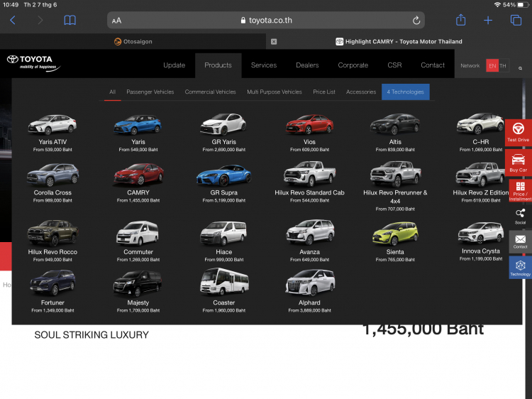Screen dimensions: 532x399
Task: Click the Buy Car side button
Action: point(518,163)
